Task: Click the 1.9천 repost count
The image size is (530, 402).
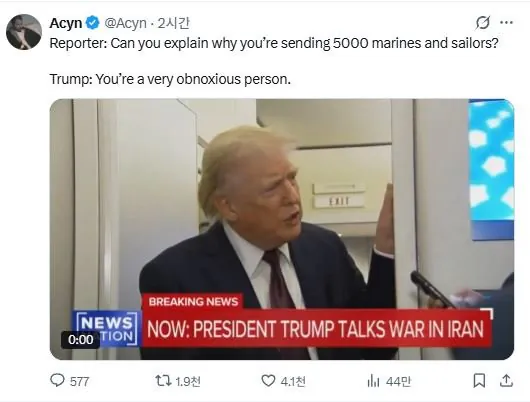Action: coord(188,381)
